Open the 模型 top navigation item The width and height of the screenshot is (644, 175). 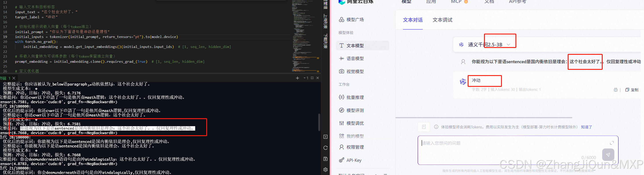406,2
